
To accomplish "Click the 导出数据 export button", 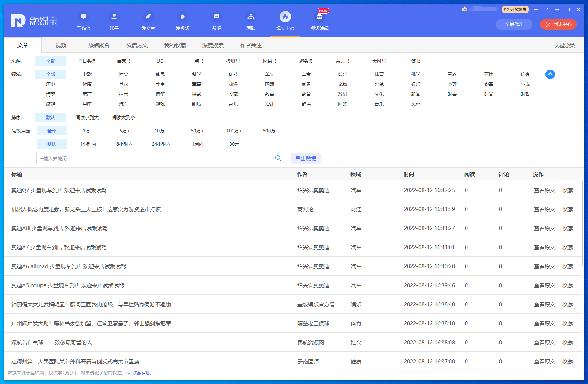I will click(305, 159).
